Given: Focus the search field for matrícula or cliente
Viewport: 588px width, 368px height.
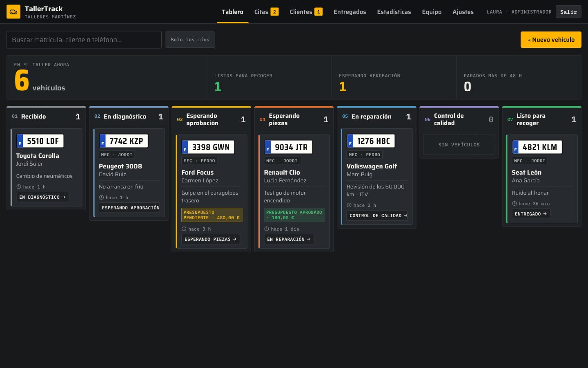Looking at the screenshot, I should 84,40.
